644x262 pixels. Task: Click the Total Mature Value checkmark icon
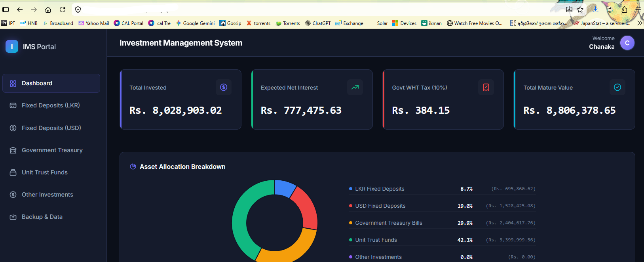click(617, 87)
